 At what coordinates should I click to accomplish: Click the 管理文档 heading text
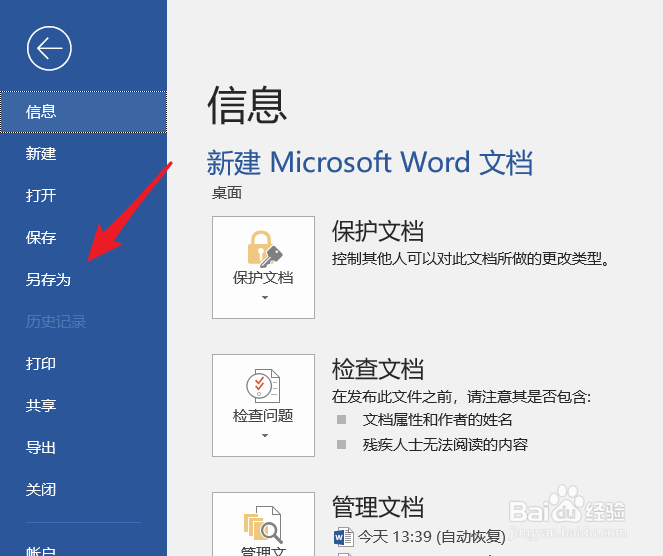click(x=378, y=507)
